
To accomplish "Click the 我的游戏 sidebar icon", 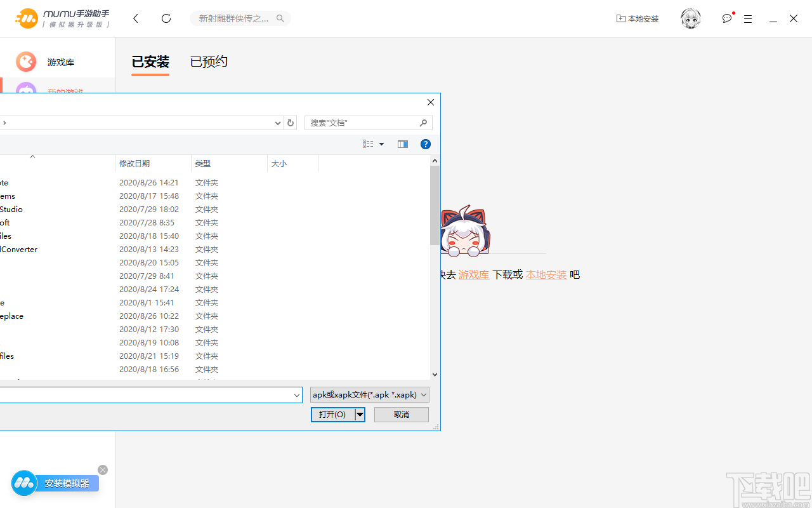I will 25,92.
